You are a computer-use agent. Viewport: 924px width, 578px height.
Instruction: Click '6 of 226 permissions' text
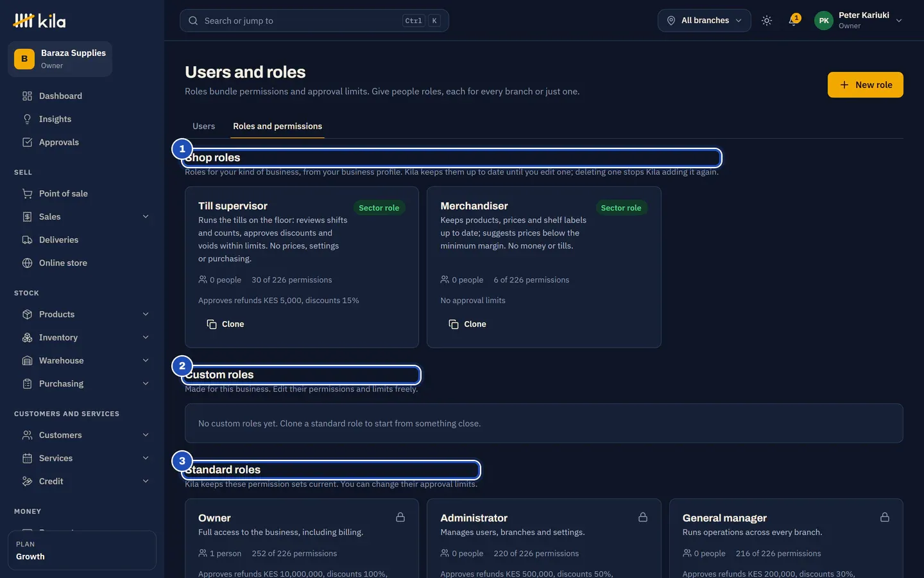[x=531, y=280]
